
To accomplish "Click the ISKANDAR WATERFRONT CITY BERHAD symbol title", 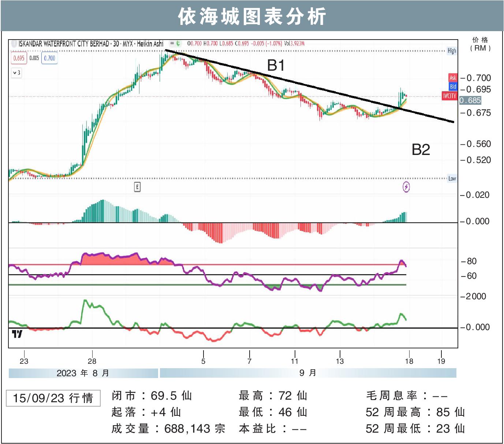I will coord(64,44).
